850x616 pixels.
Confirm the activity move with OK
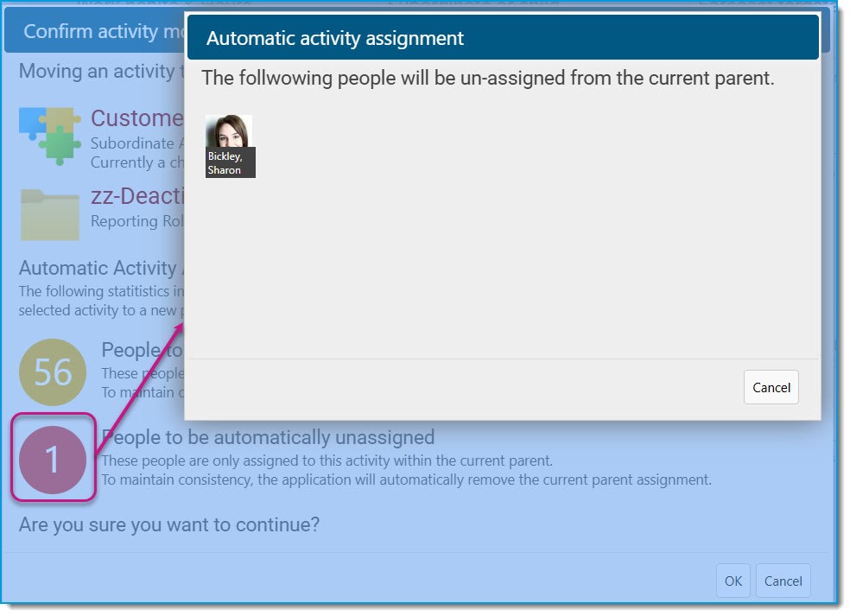pos(733,581)
